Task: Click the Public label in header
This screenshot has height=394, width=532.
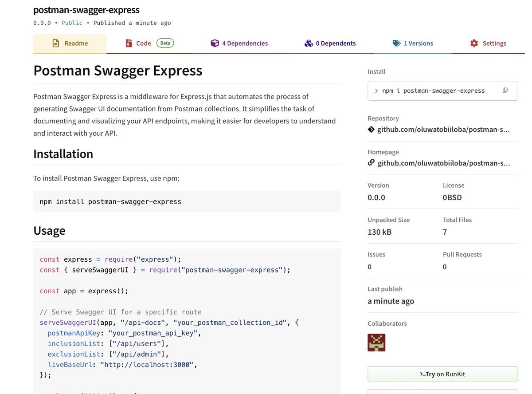Action: tap(72, 23)
